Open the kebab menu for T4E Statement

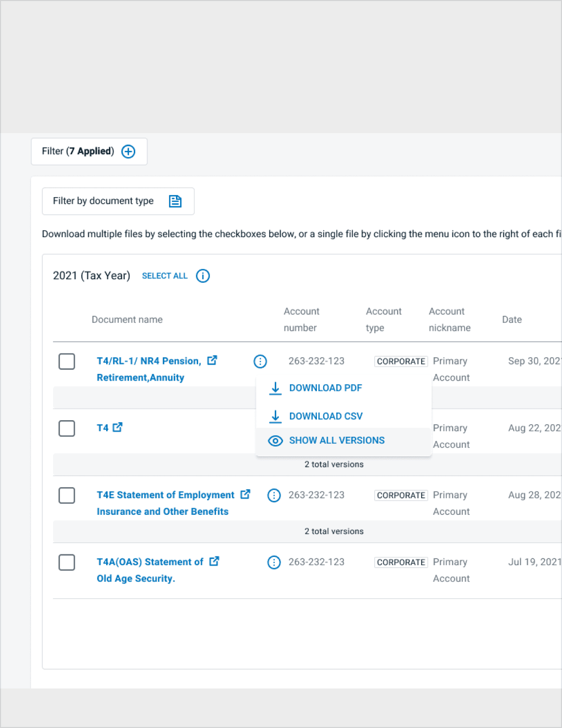[x=274, y=496]
